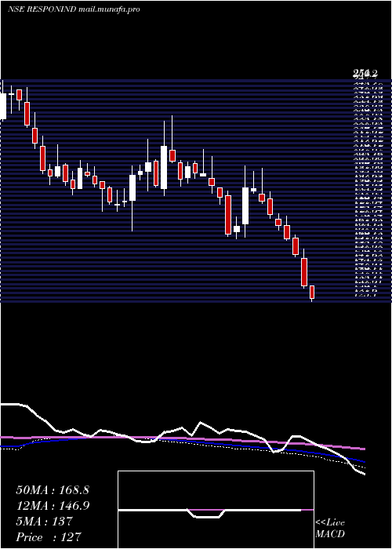Click the '<<Live MACD' label
392x549 pixels.
pyautogui.click(x=330, y=529)
